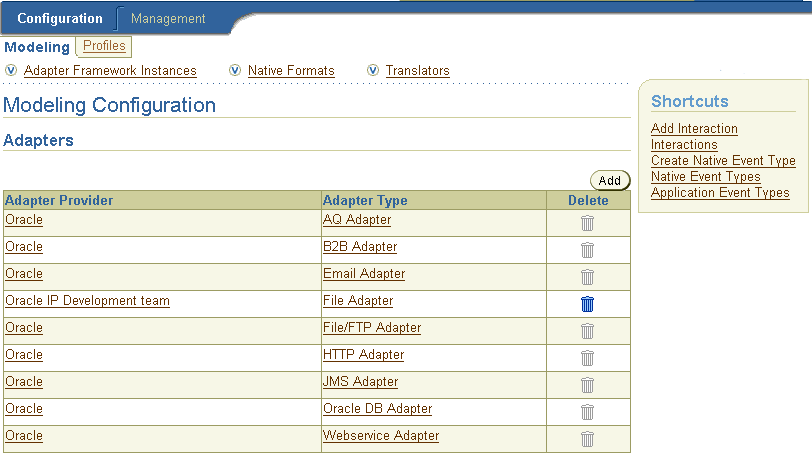Click Oracle provider link in AQ Adapter row
Viewport: 812px width, 458px height.
[24, 220]
